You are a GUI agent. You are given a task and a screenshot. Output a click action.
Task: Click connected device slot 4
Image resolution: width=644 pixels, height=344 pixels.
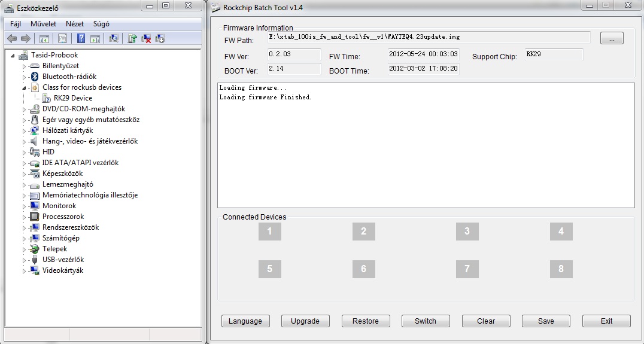(561, 232)
